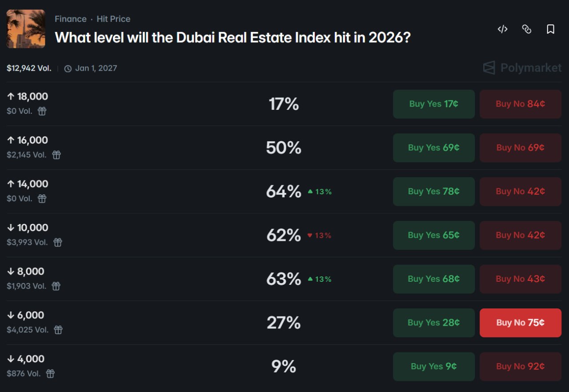The width and height of the screenshot is (569, 392).
Task: Select the ↓ 8,000 outcome row label
Action: [x=26, y=272]
